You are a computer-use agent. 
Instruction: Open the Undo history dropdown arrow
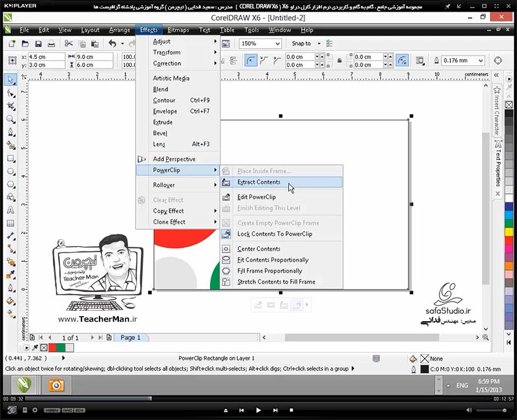point(122,43)
